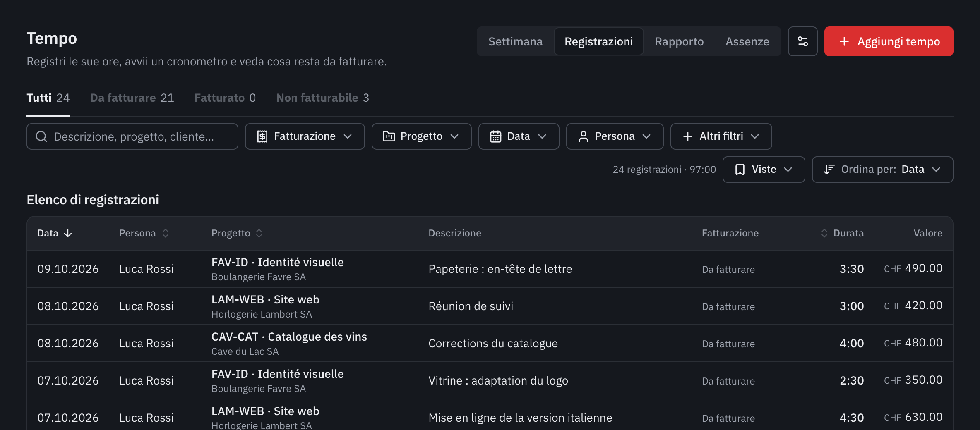Viewport: 980px width, 430px height.
Task: Switch to the Settimana view
Action: pos(515,41)
